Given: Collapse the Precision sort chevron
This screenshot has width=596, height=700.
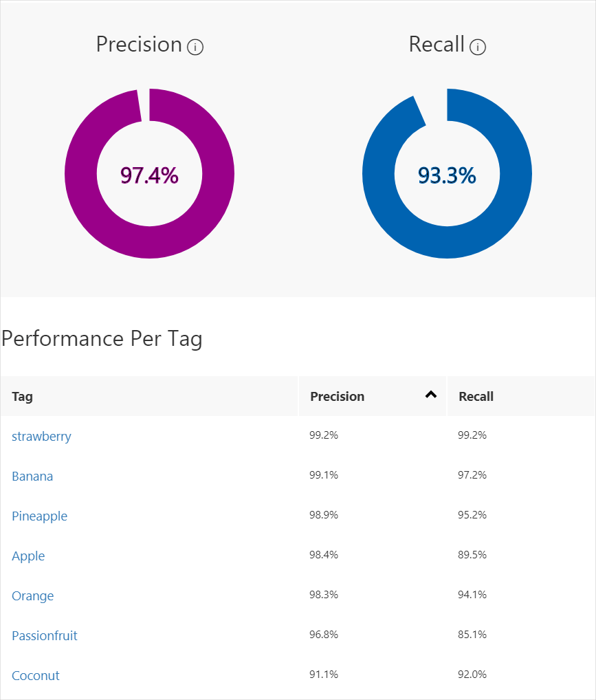Looking at the screenshot, I should click(431, 395).
